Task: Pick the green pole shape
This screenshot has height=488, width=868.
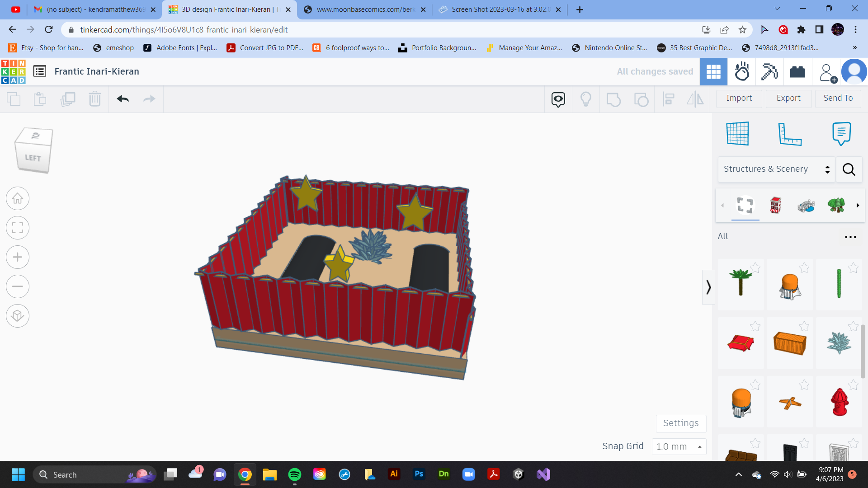Action: coord(839,283)
